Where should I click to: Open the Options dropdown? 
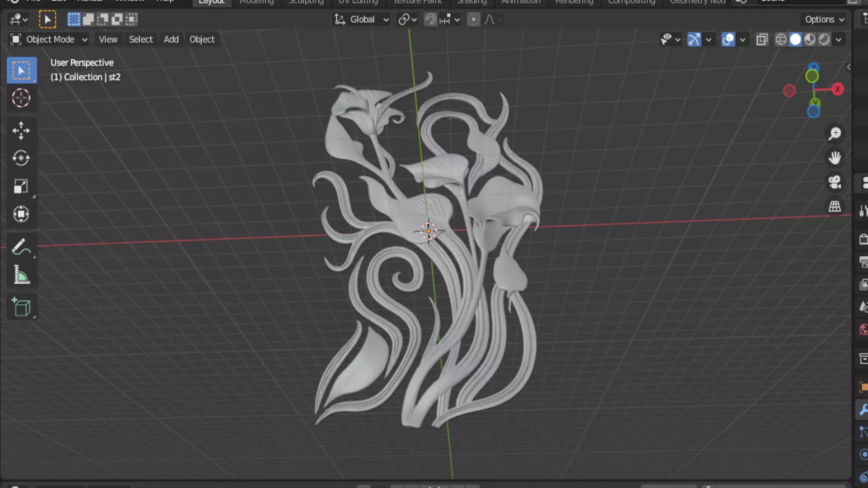[824, 19]
